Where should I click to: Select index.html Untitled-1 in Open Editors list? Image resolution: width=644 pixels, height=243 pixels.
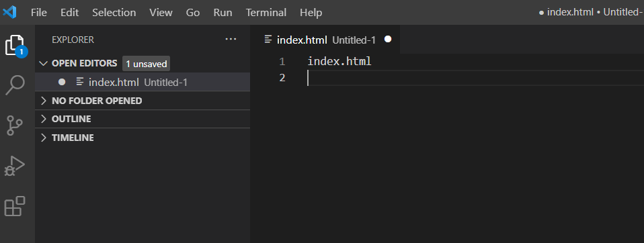click(x=143, y=82)
